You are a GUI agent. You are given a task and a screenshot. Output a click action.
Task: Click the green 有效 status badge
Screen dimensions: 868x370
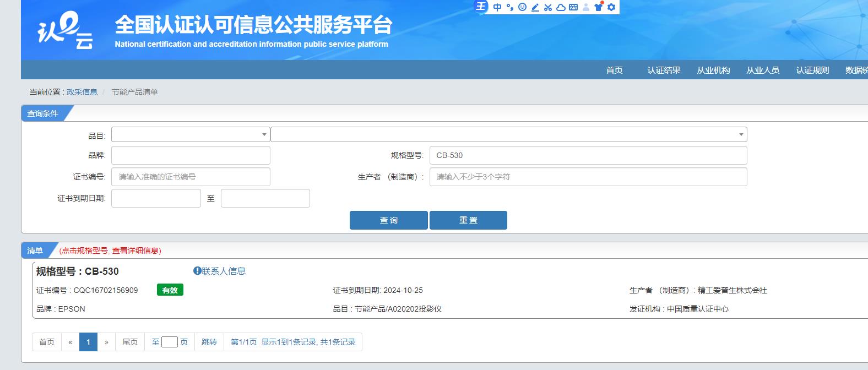point(170,290)
